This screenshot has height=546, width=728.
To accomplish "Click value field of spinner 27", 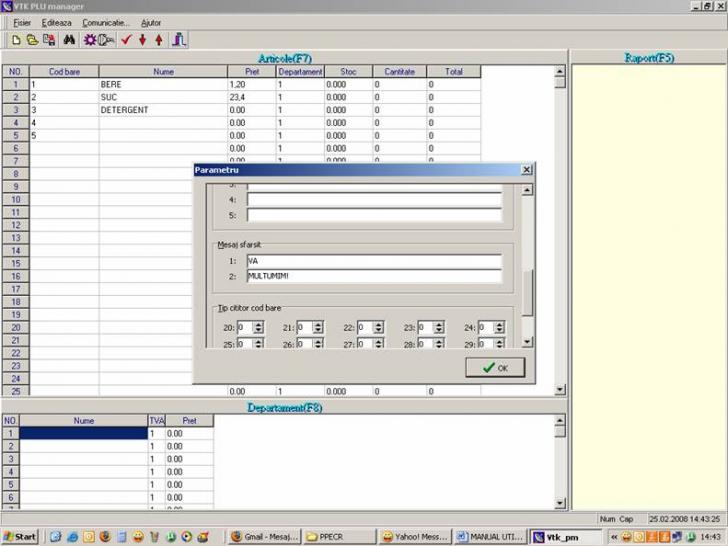I will pos(365,344).
